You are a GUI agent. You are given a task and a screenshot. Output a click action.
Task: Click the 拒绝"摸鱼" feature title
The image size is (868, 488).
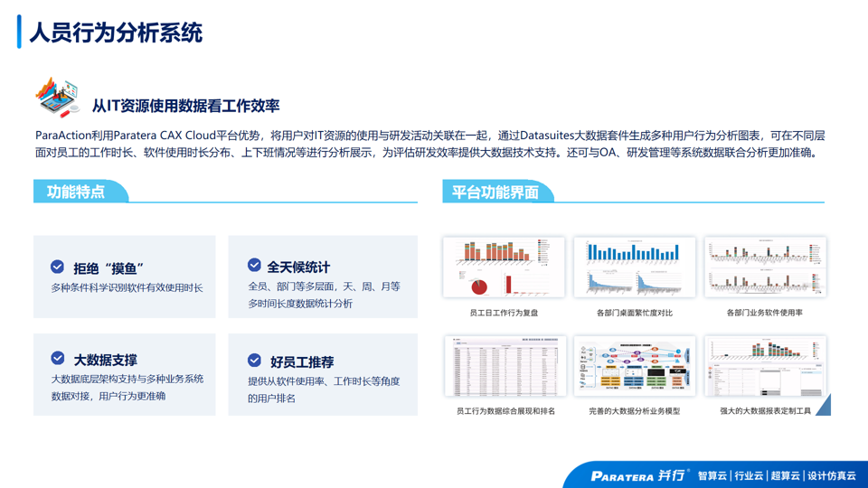click(108, 268)
